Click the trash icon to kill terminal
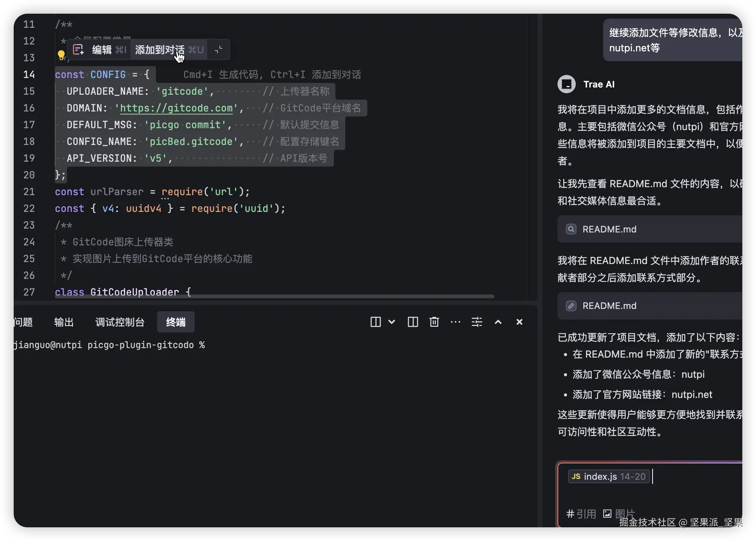This screenshot has width=756, height=541. pyautogui.click(x=434, y=322)
